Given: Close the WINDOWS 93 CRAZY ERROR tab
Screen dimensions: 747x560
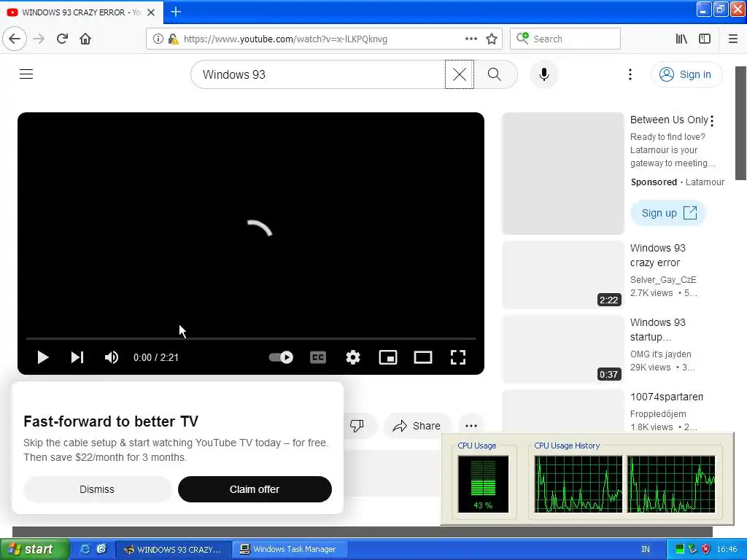Looking at the screenshot, I should pos(151,12).
